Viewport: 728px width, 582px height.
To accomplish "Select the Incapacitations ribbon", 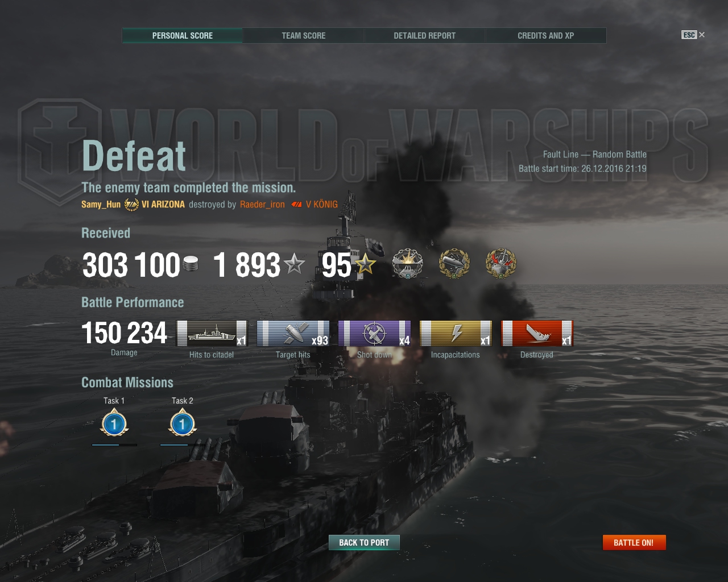I will [x=456, y=333].
